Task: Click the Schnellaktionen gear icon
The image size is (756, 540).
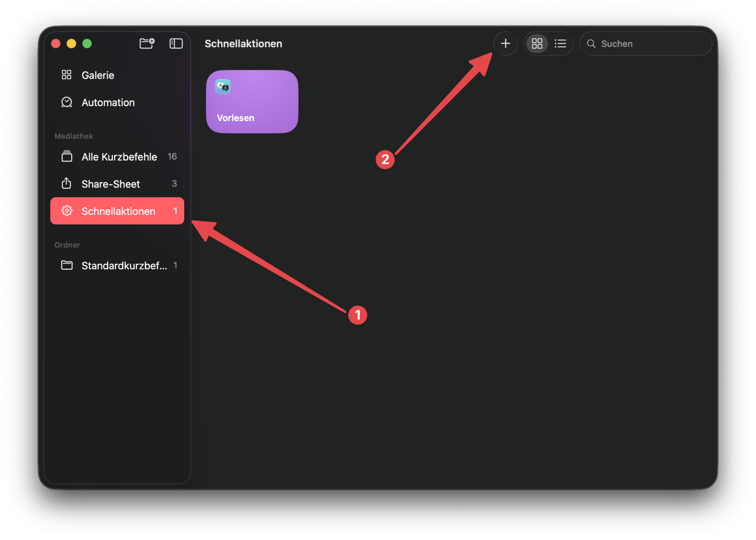Action: [67, 211]
